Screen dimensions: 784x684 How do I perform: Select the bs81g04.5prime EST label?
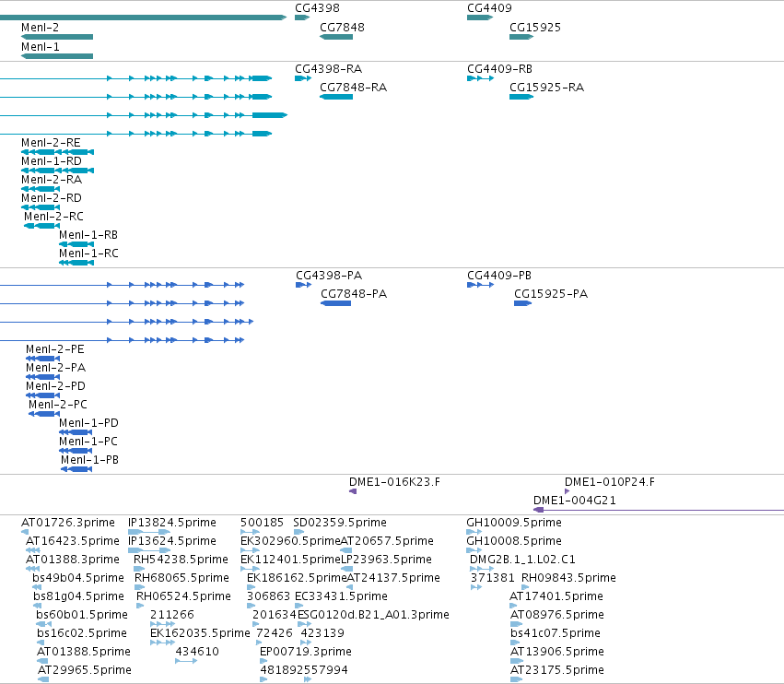point(78,596)
